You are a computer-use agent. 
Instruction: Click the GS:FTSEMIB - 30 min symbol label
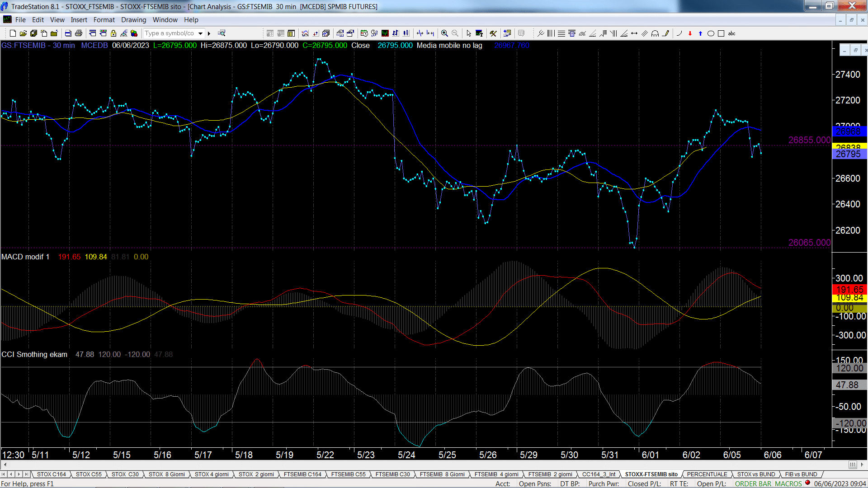38,45
